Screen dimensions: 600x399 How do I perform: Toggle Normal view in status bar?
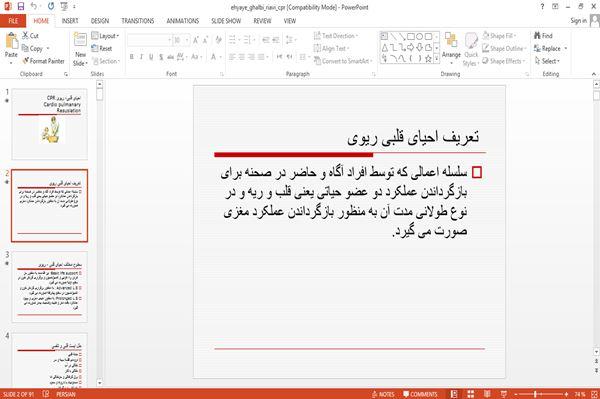(454, 394)
